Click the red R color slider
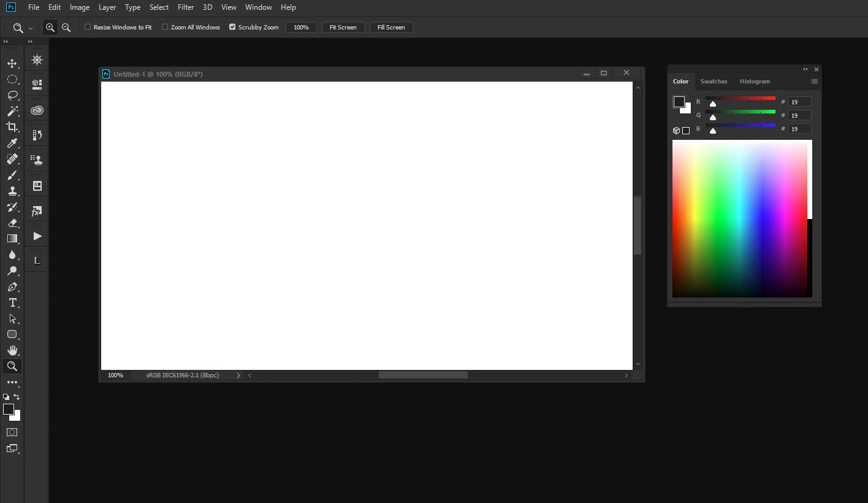The height and width of the screenshot is (503, 868). 740,99
